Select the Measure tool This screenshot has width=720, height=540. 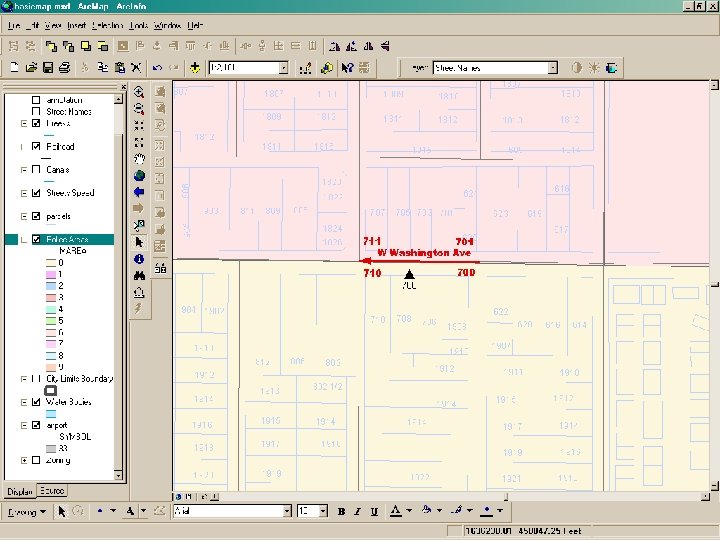139,292
